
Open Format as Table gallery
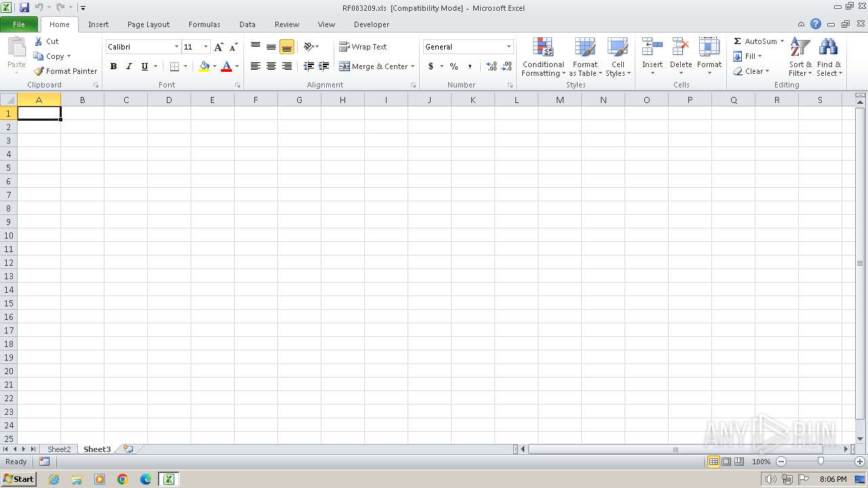coord(585,58)
